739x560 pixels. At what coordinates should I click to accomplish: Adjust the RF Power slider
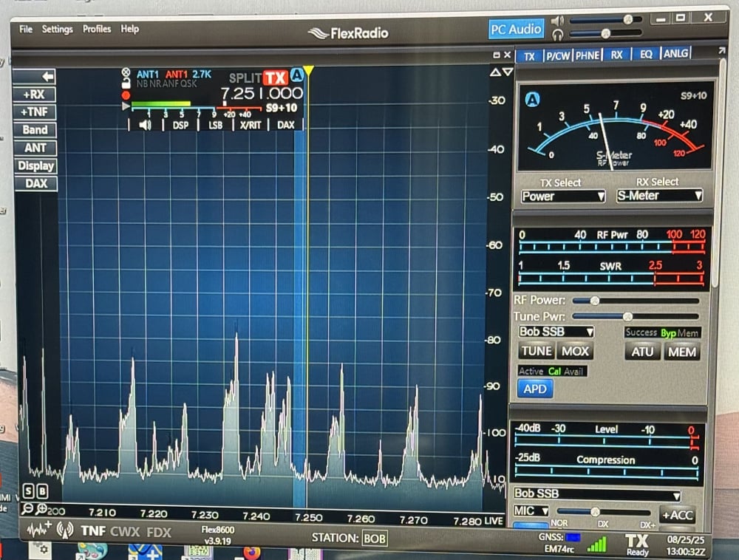[x=636, y=301]
